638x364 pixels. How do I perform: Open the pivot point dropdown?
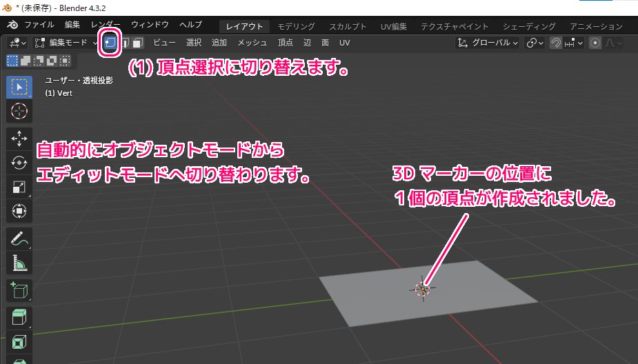(535, 43)
